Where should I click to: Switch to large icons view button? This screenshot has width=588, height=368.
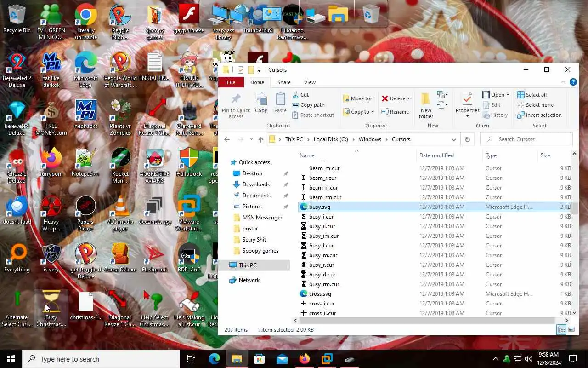(x=571, y=330)
